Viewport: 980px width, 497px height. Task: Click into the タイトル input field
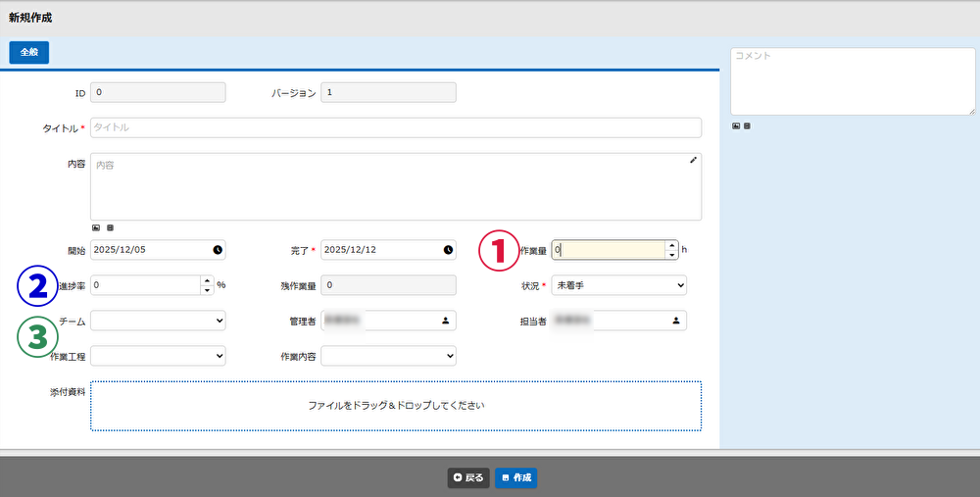point(396,127)
